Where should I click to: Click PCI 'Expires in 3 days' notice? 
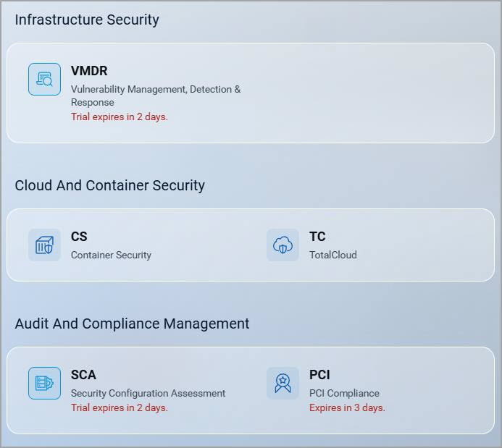click(347, 407)
